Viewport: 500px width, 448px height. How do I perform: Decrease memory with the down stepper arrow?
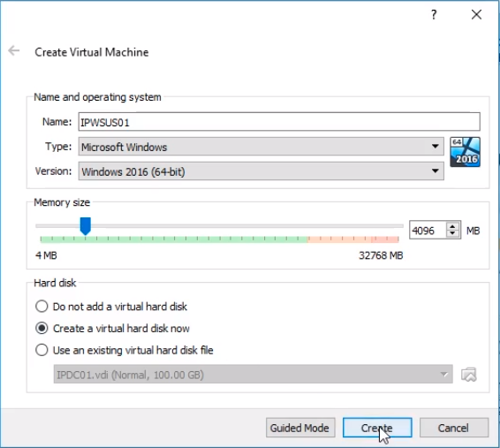click(452, 233)
